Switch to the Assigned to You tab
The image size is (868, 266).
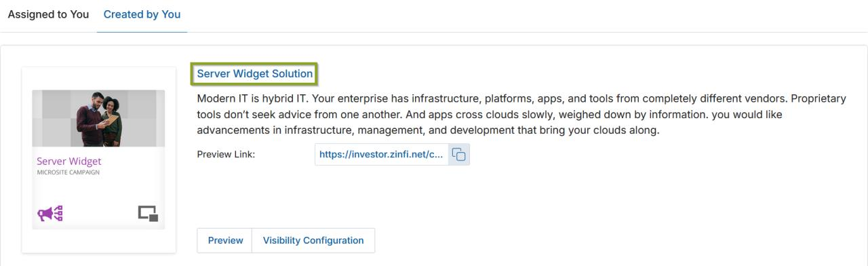tap(48, 14)
